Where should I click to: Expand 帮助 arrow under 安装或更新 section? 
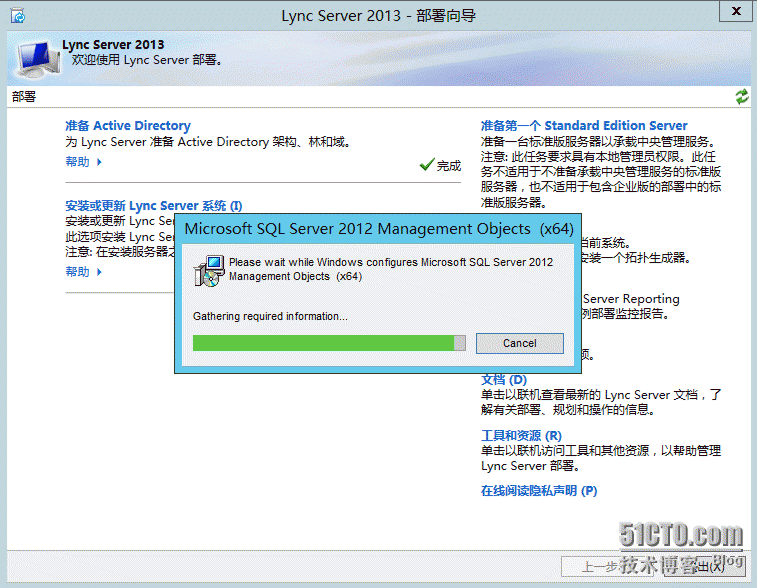[99, 272]
